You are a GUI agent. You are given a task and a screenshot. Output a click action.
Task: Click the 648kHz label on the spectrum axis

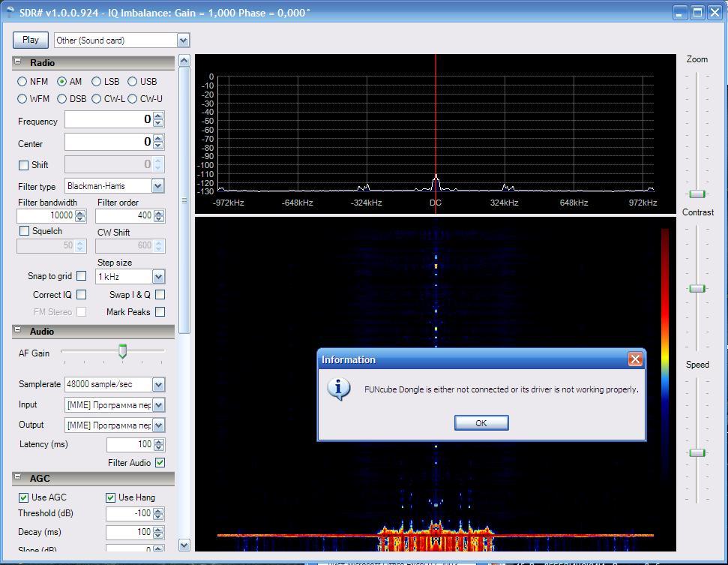[x=574, y=203]
